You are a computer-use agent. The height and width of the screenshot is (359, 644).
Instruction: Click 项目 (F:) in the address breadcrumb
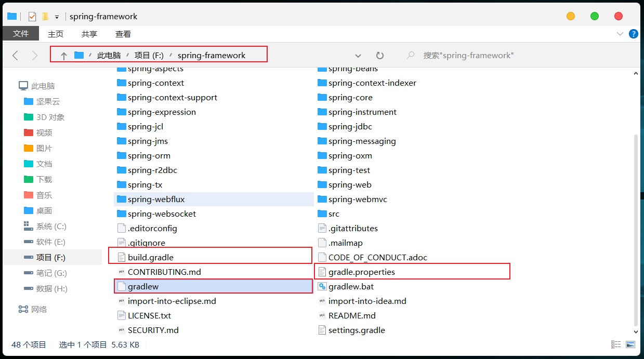tap(149, 55)
